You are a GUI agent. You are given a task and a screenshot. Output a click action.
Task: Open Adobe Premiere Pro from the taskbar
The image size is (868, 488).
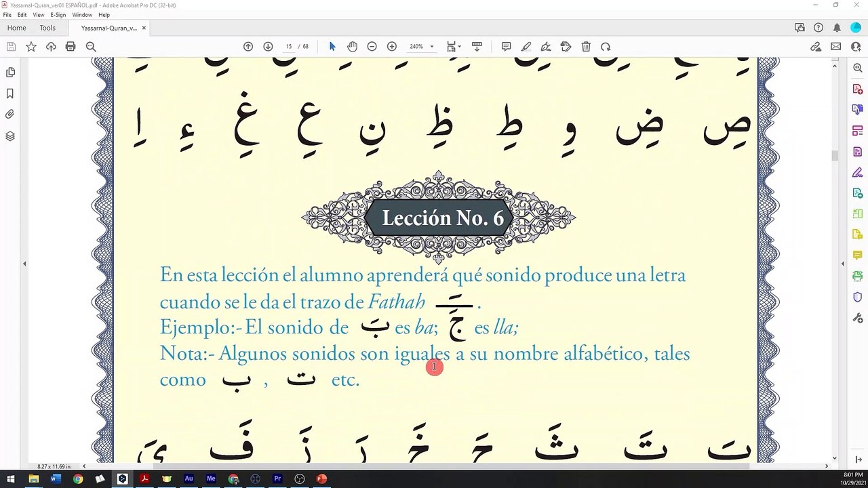(x=277, y=479)
